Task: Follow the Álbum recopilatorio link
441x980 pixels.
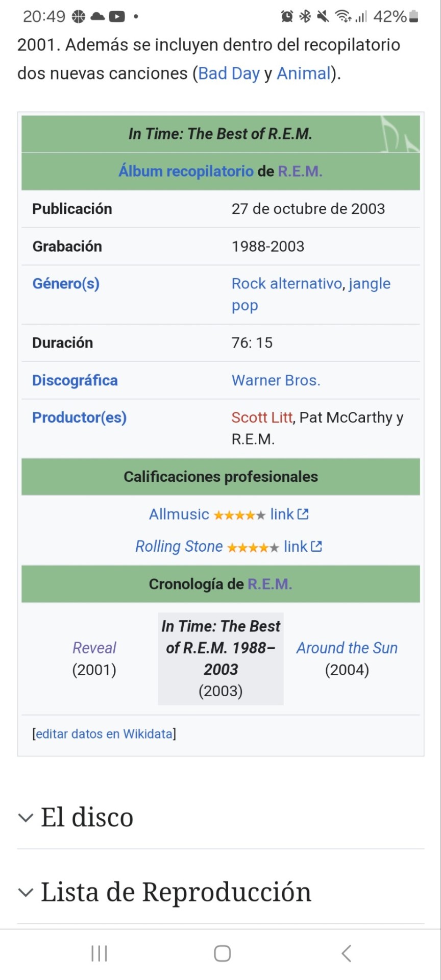Action: (x=186, y=171)
